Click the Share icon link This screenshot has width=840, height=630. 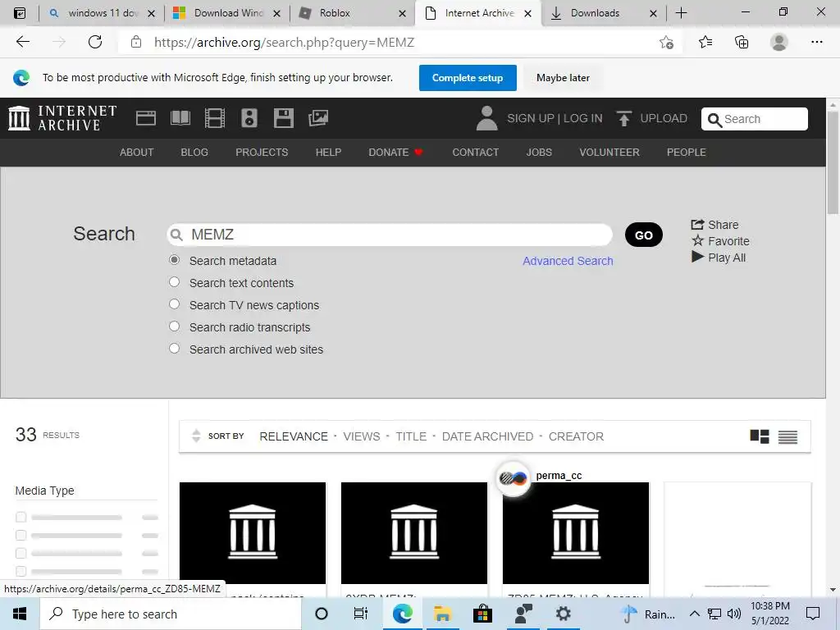point(714,225)
